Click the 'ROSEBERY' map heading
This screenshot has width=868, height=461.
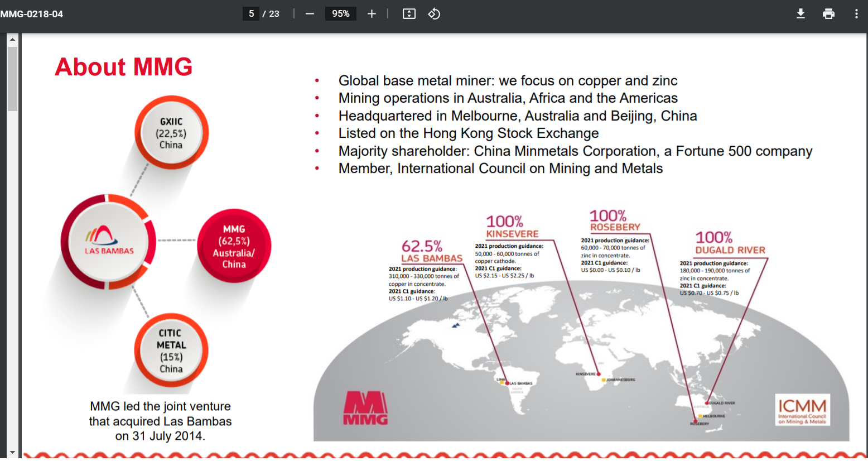coord(615,227)
